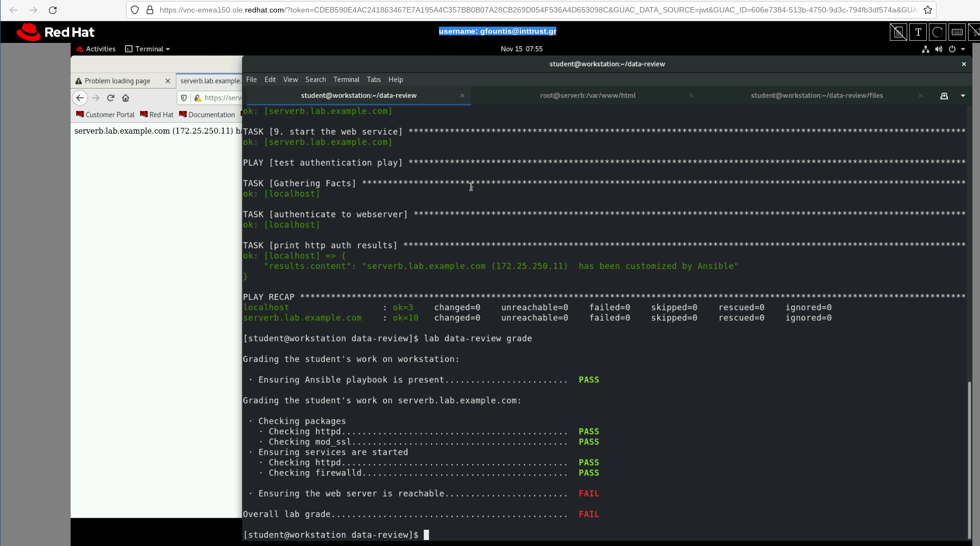Click the tracking protection shield in the address bar
The height and width of the screenshot is (546, 980).
(x=184, y=98)
